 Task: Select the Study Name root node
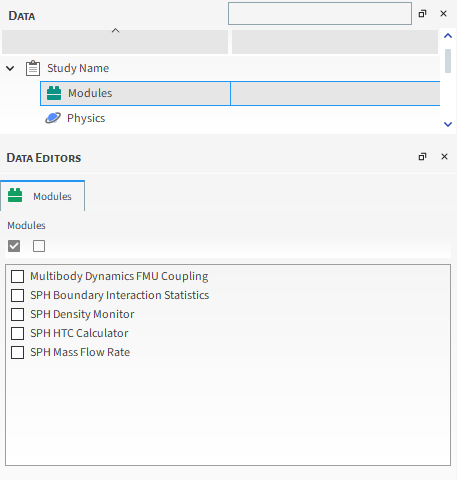[78, 68]
